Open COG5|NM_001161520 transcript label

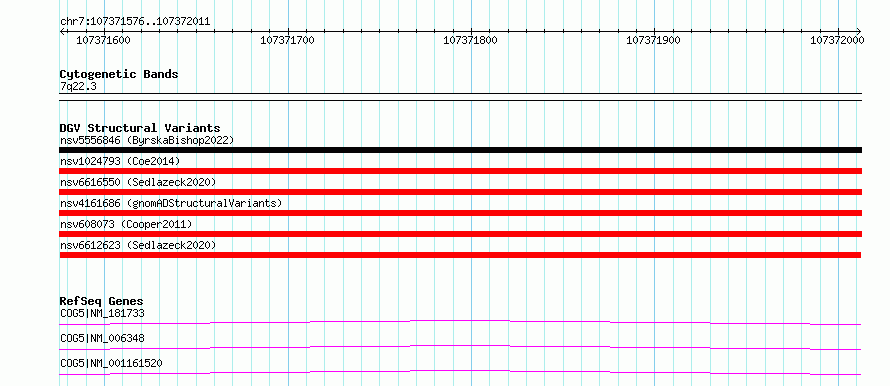pyautogui.click(x=111, y=363)
